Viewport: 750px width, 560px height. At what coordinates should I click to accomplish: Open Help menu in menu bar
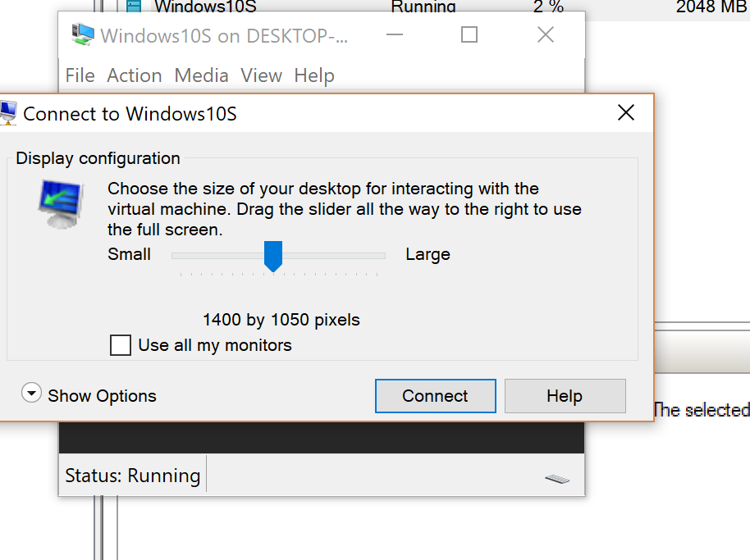tap(314, 75)
